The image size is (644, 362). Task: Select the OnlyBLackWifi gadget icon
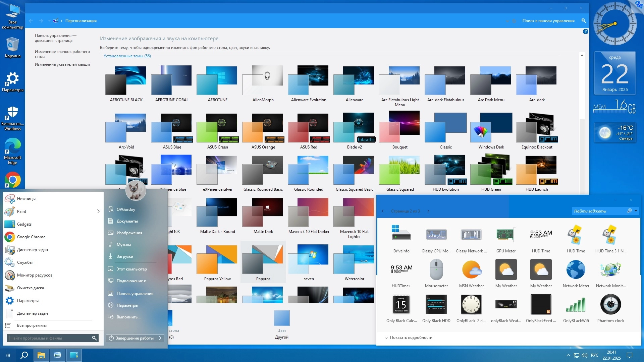[x=576, y=305]
